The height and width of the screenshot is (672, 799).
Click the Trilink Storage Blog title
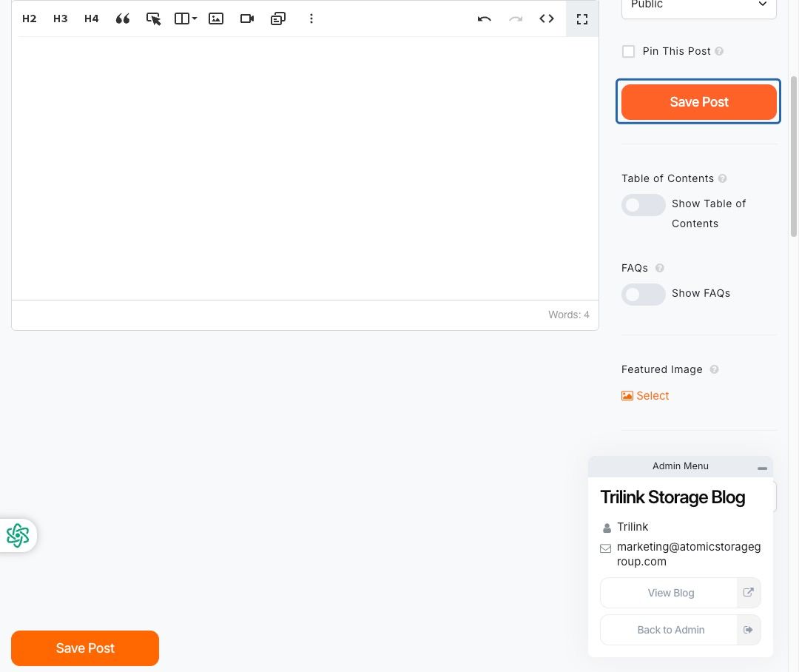point(672,497)
